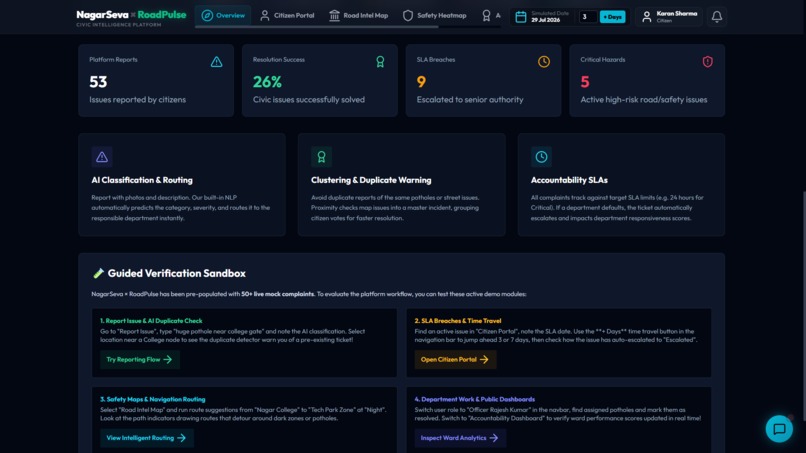Screen dimensions: 806x453
Task: Click 'Clustering & Duplicate Warning' heading
Action: [371, 180]
